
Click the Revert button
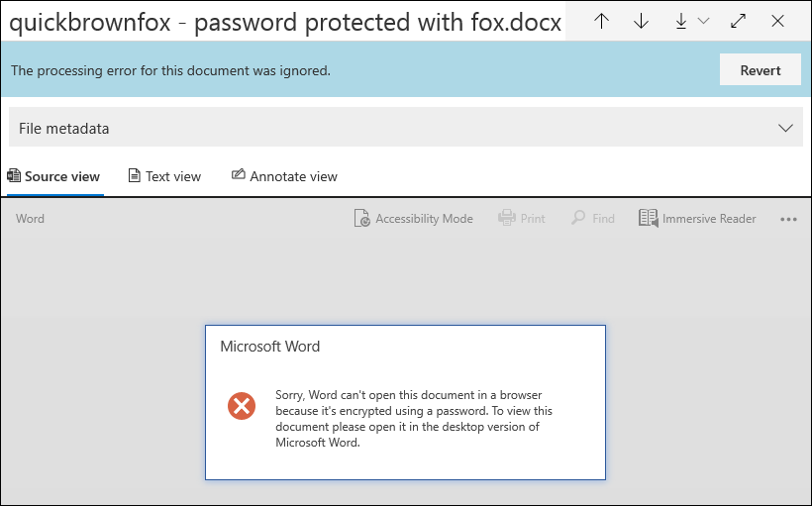(761, 70)
